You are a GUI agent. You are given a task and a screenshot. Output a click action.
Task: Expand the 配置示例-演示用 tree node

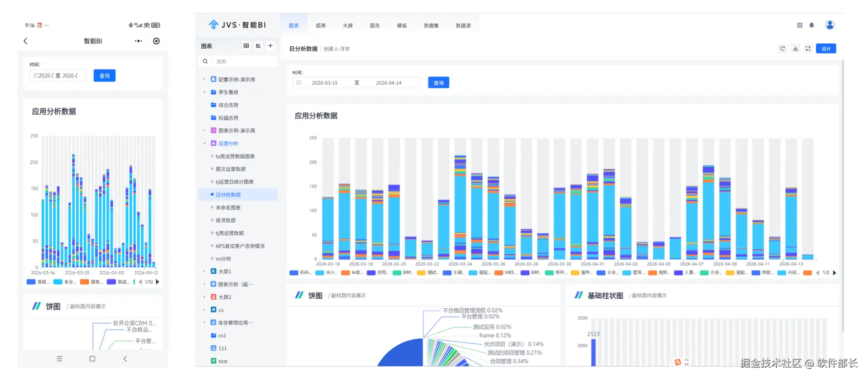pos(204,79)
